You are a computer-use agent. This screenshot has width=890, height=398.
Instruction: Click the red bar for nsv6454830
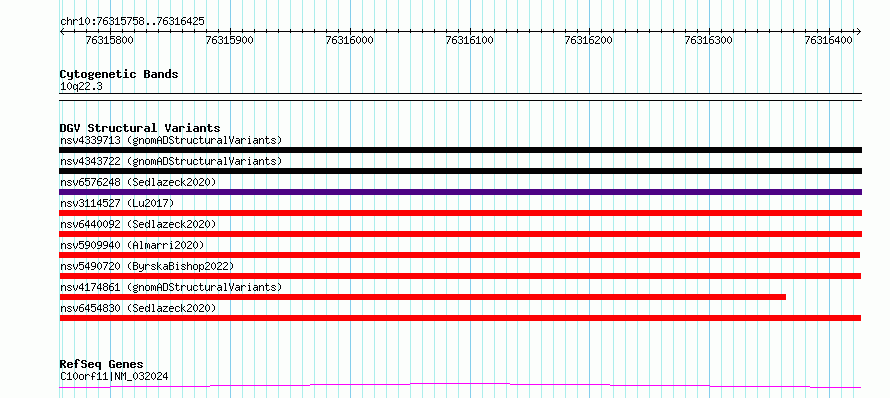[460, 318]
